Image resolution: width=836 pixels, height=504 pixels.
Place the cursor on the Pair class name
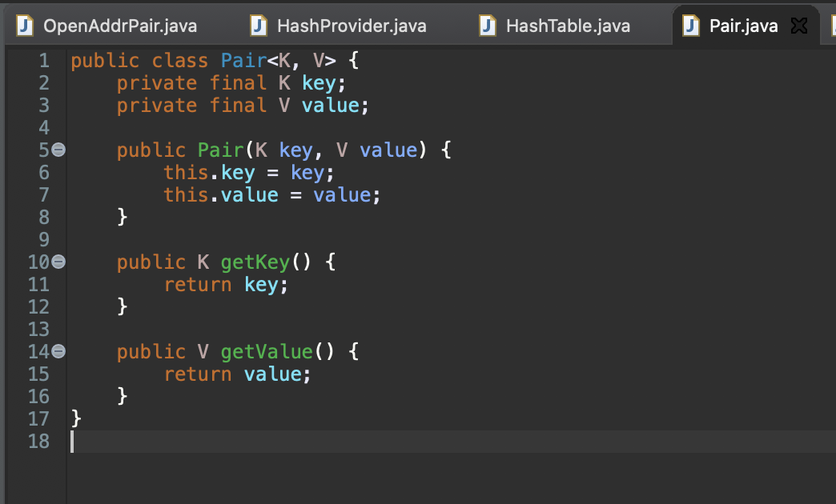[x=243, y=60]
